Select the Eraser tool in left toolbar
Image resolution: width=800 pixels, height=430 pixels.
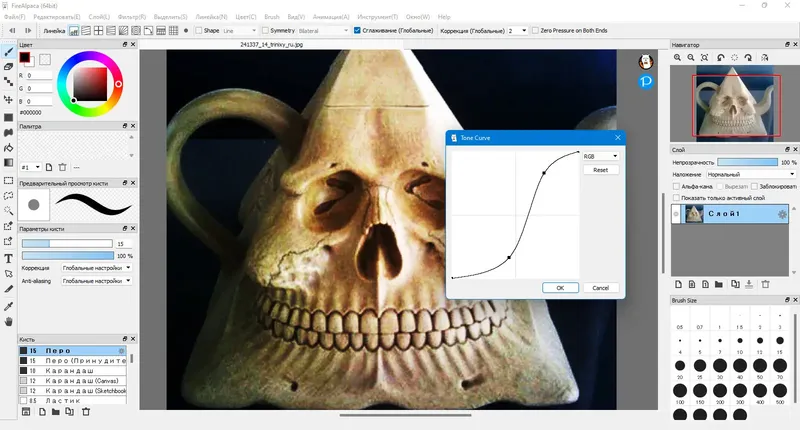pyautogui.click(x=8, y=66)
